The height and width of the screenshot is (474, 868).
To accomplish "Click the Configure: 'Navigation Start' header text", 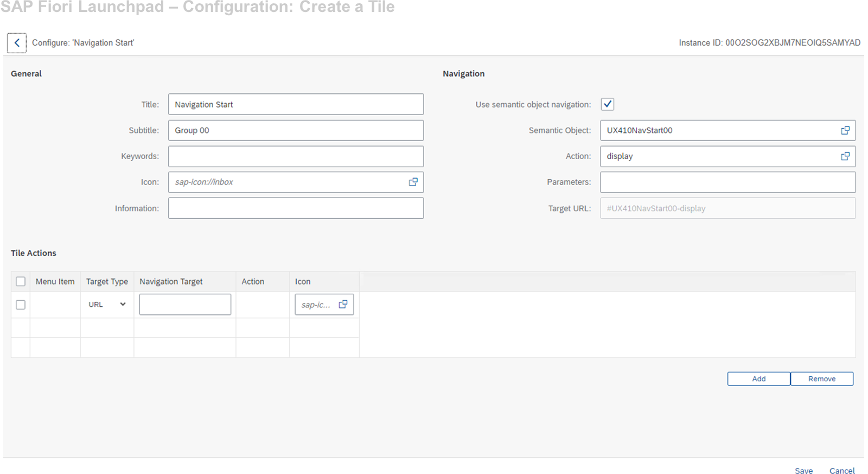I will click(x=83, y=43).
